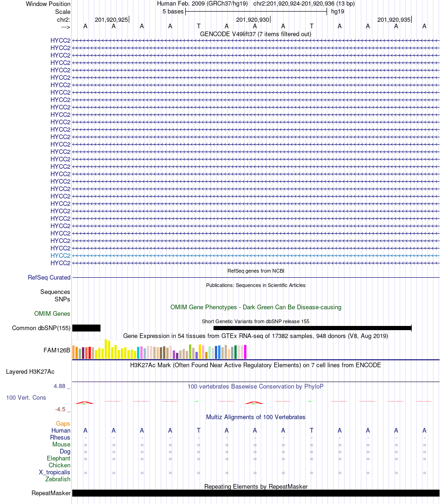
Task: Open the RefSeq Curated track label
Action: pos(49,277)
